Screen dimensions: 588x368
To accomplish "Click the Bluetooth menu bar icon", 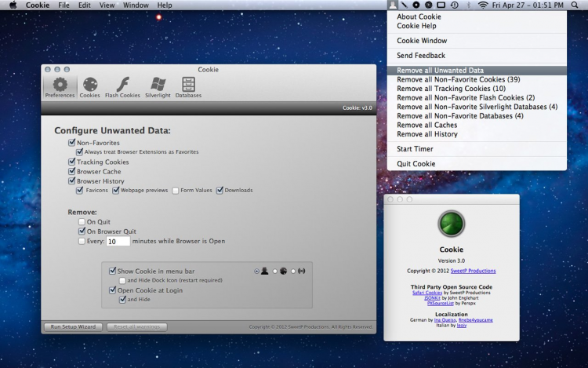I will pos(468,5).
